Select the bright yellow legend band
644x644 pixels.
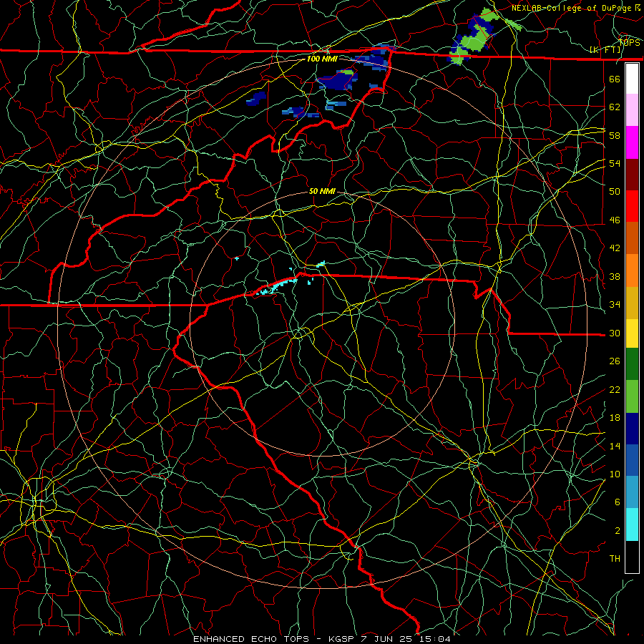[632, 333]
